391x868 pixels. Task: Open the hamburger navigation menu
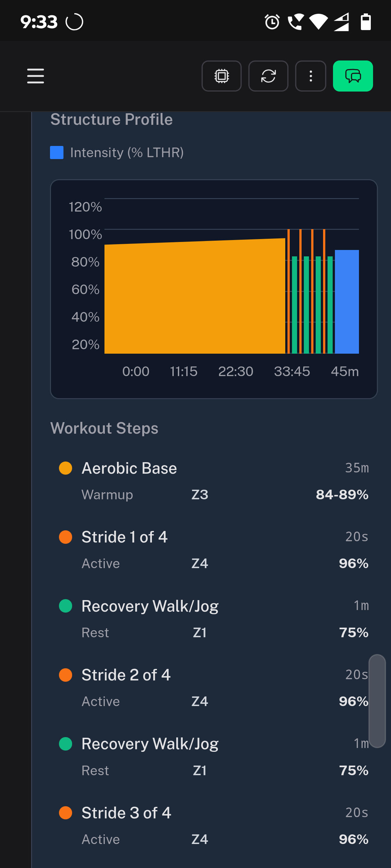[36, 76]
